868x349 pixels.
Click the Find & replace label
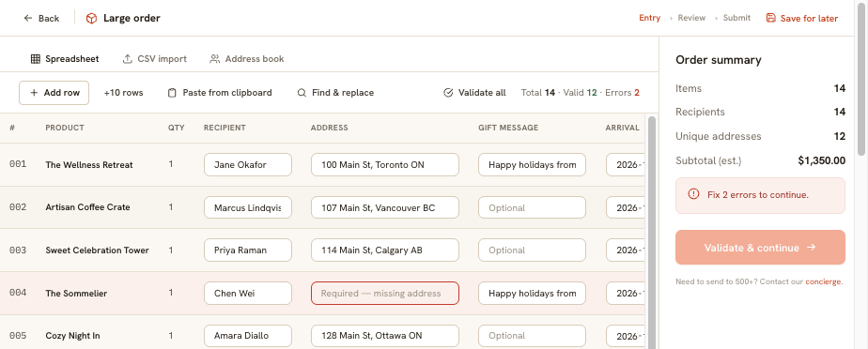343,93
